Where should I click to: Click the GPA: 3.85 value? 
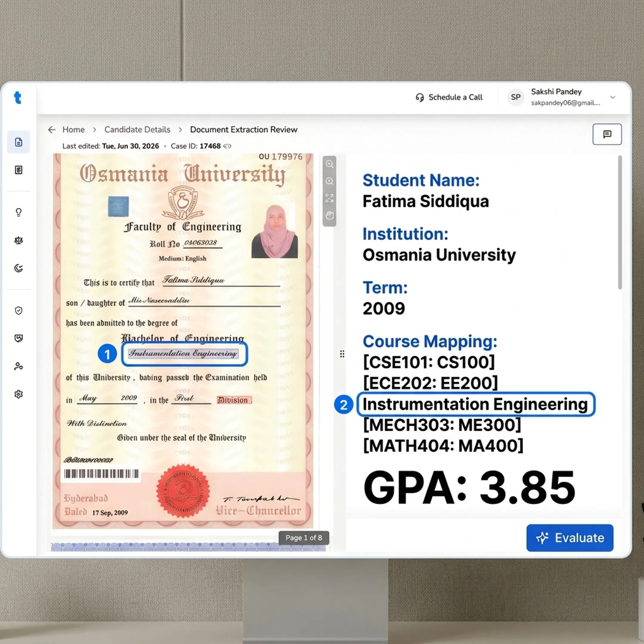(469, 488)
